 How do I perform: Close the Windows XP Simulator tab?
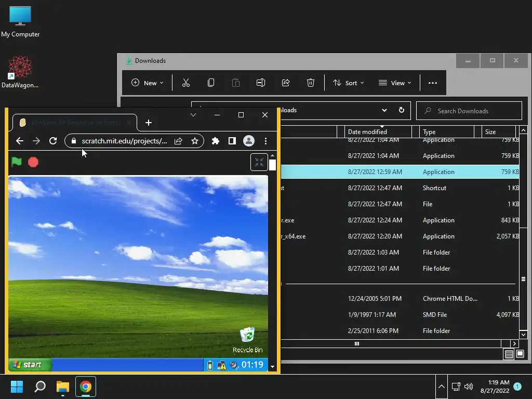tap(129, 123)
